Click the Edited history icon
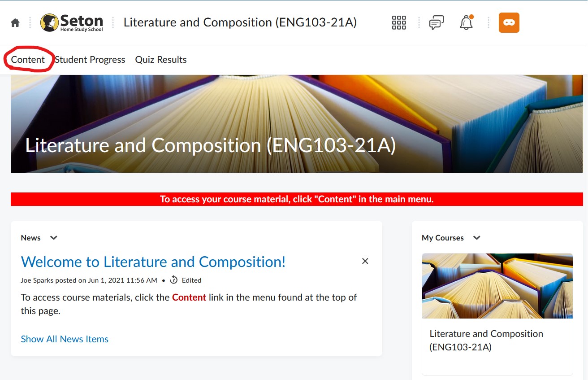The image size is (588, 380). pyautogui.click(x=174, y=280)
